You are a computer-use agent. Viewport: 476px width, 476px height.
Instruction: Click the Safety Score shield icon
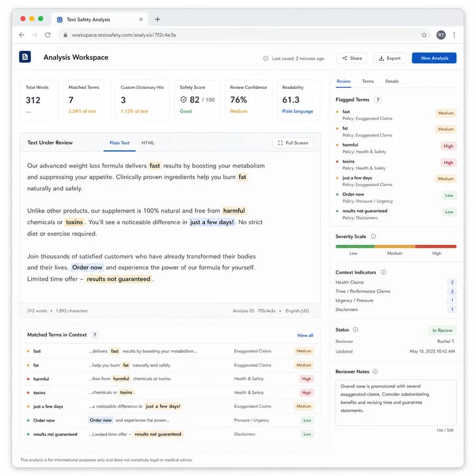pos(184,99)
